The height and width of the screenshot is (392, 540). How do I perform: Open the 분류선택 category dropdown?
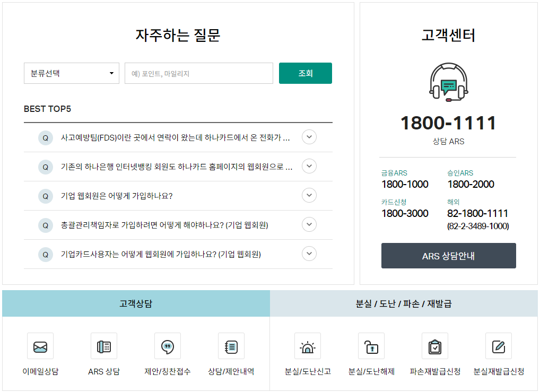pyautogui.click(x=72, y=73)
